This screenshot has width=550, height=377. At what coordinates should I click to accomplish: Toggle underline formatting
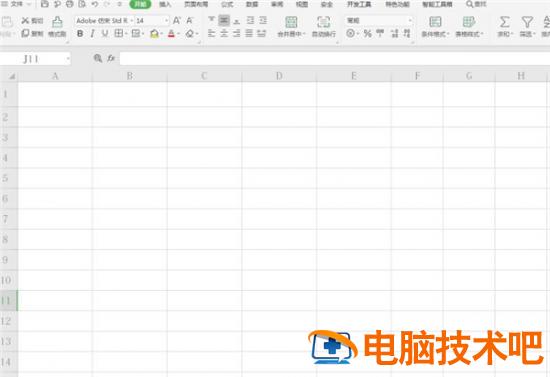(x=105, y=34)
